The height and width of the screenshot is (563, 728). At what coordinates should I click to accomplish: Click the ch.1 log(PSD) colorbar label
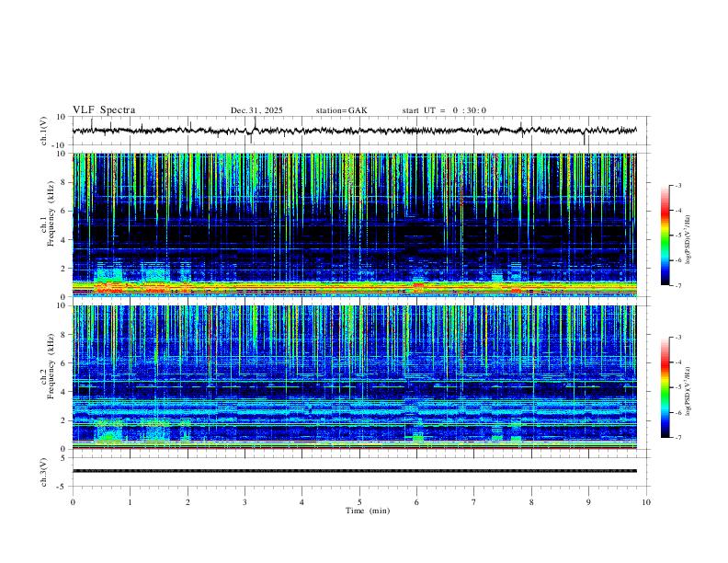(688, 239)
